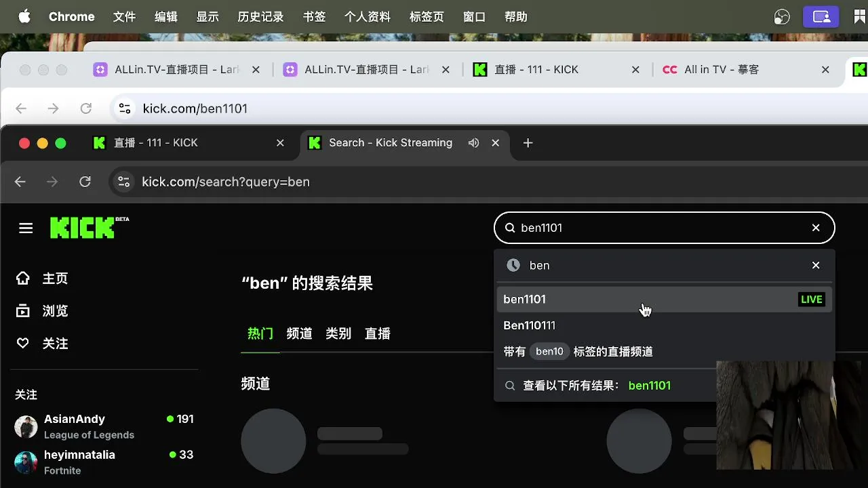Close the first ALLin.TV tab in back window
Image resolution: width=868 pixels, height=488 pixels.
pyautogui.click(x=256, y=70)
